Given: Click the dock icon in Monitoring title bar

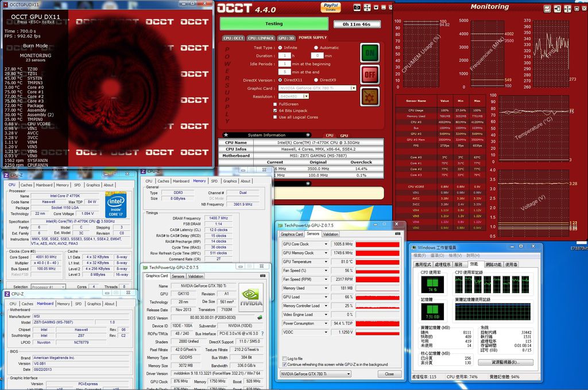Looking at the screenshot, I should [x=557, y=9].
